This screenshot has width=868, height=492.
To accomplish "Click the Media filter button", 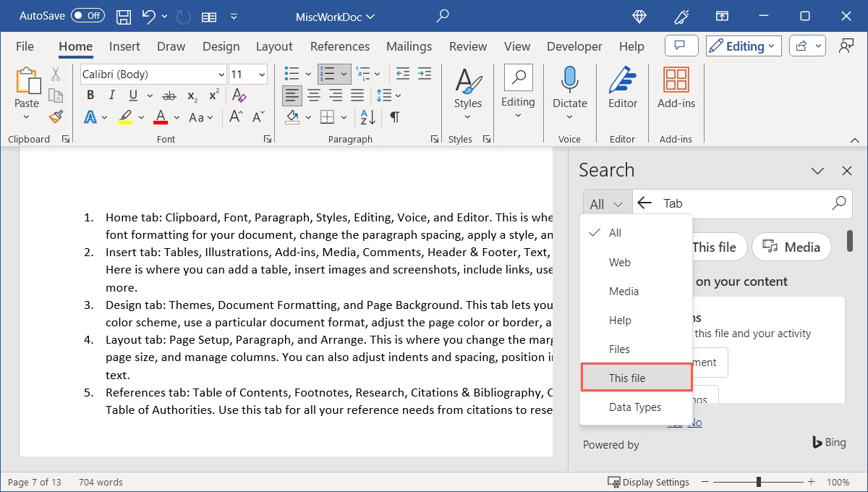I will click(791, 247).
